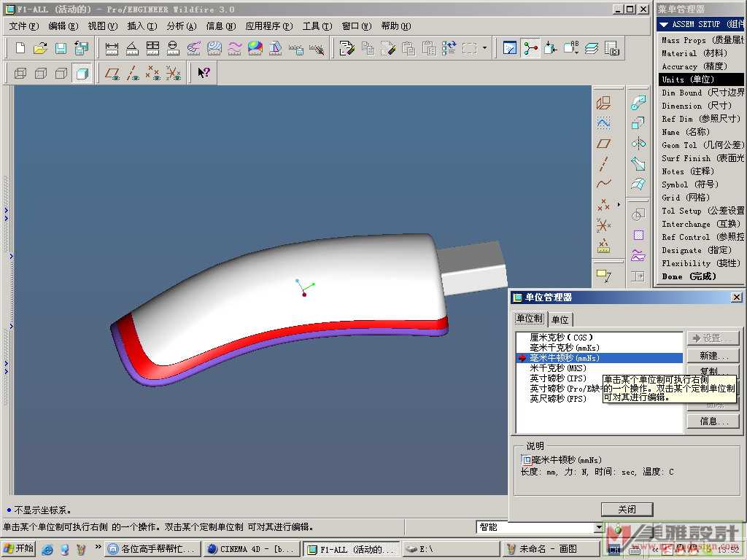747x560 pixels.
Task: Click the 关闭 button in Units Manager
Action: point(627,509)
